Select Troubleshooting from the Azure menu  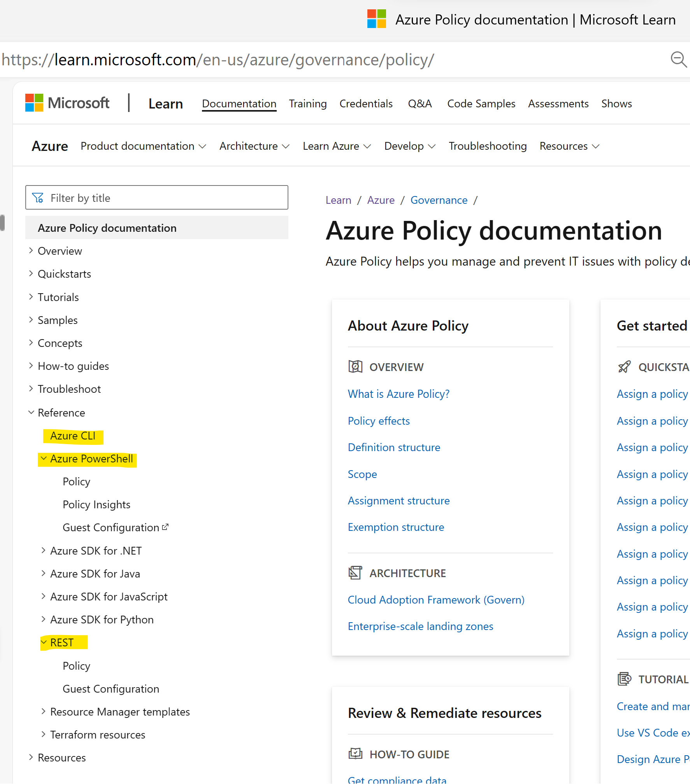488,146
